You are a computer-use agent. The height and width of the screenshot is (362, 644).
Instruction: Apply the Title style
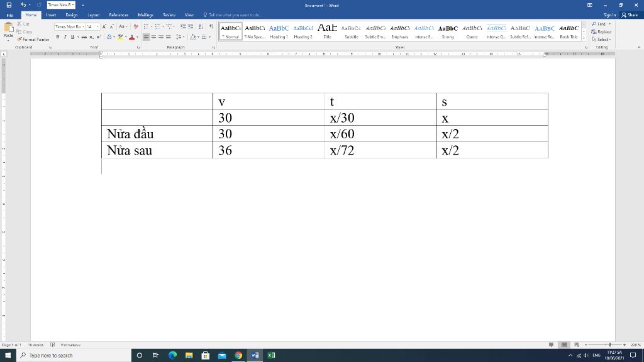[x=327, y=31]
